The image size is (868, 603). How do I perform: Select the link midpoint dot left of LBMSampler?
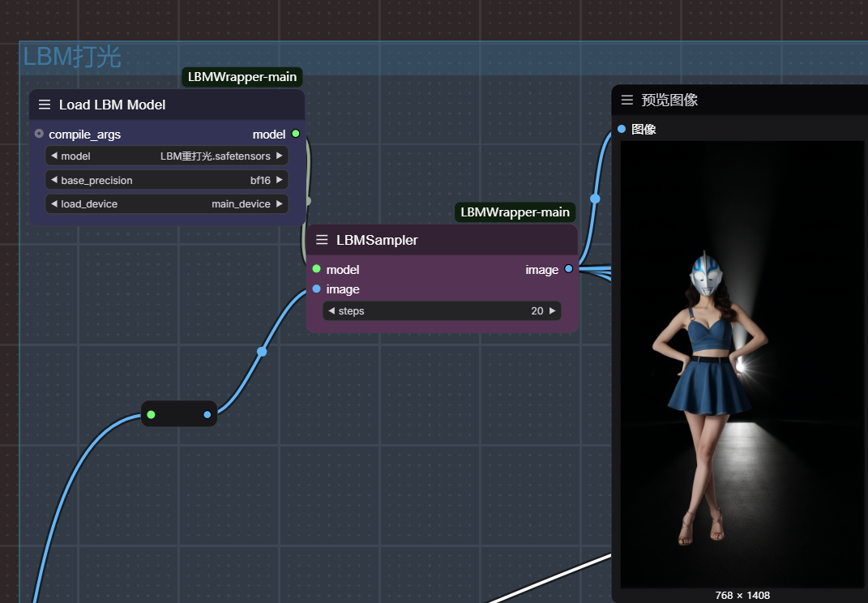coord(262,352)
